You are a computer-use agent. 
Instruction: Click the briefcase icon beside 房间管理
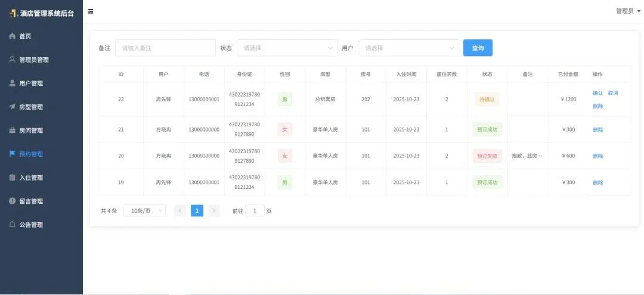(13, 131)
